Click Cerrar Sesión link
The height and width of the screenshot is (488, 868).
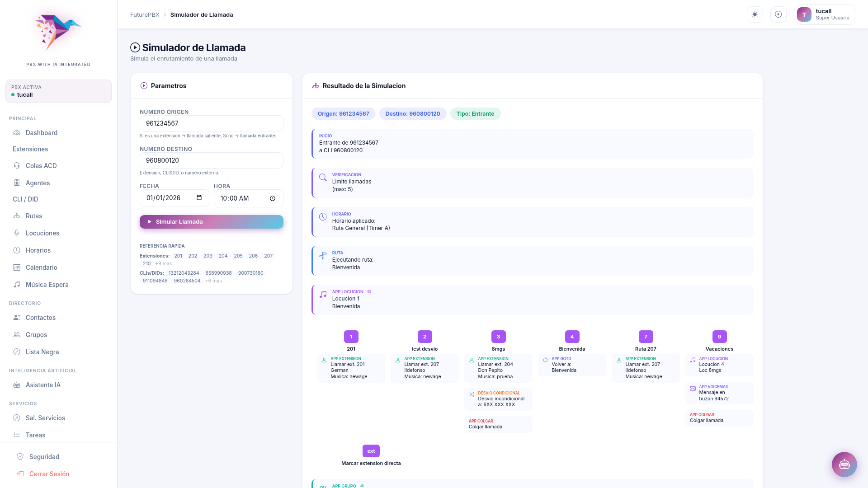49,474
